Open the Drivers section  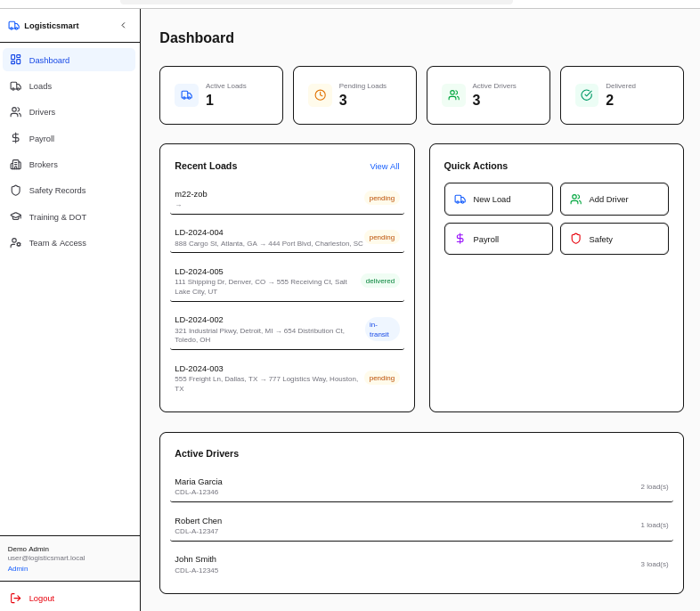(x=69, y=112)
